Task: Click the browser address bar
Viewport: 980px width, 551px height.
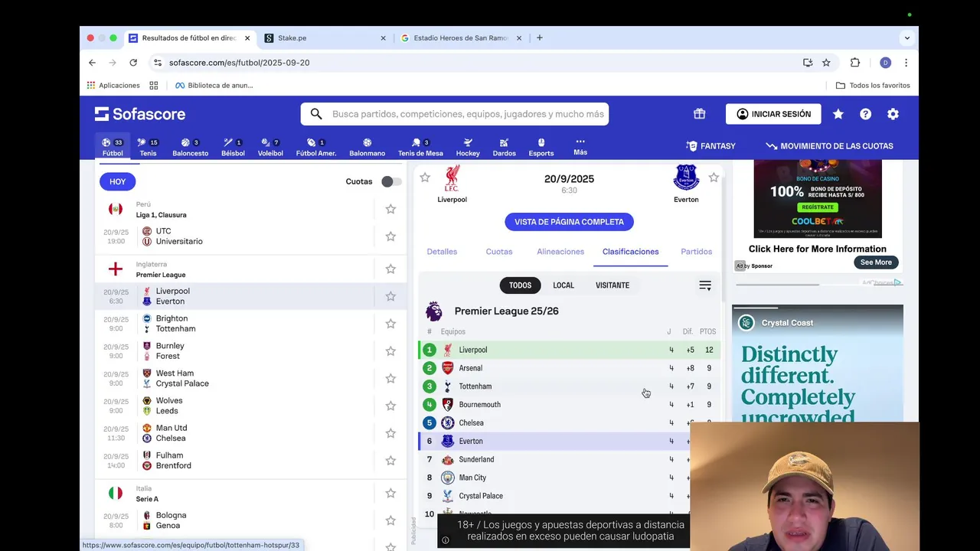Action: tap(475, 63)
